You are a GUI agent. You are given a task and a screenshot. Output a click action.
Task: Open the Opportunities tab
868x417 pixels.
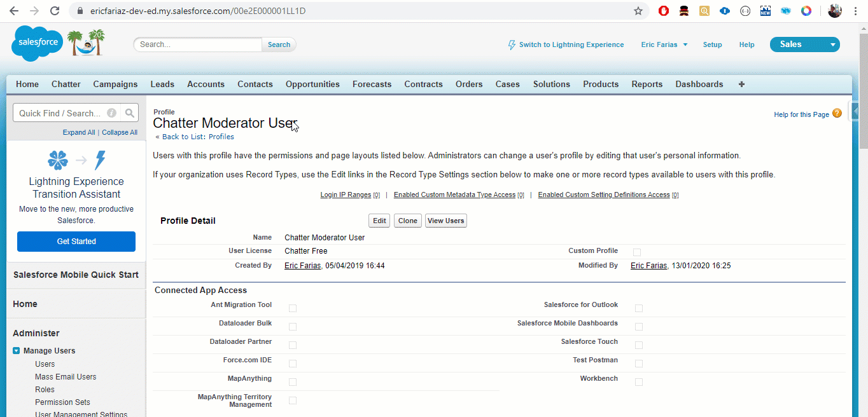tap(312, 84)
